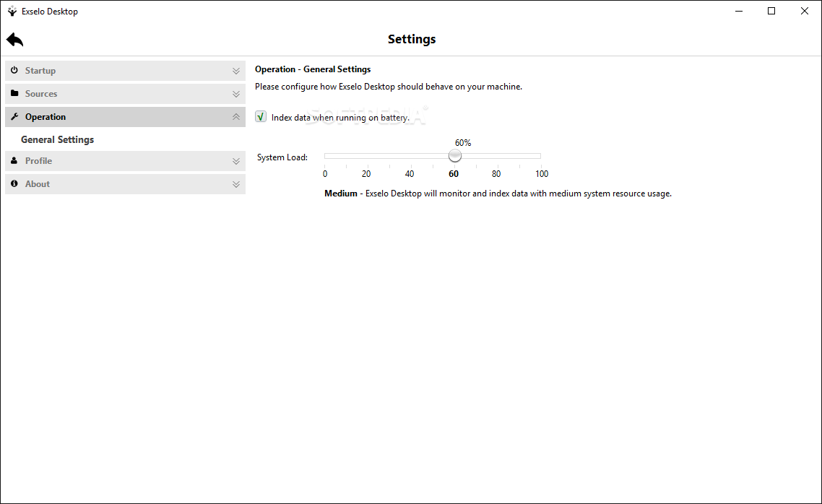Screen dimensions: 822x504
Task: Toggle Index data when running on battery checkbox
Action: coord(261,117)
